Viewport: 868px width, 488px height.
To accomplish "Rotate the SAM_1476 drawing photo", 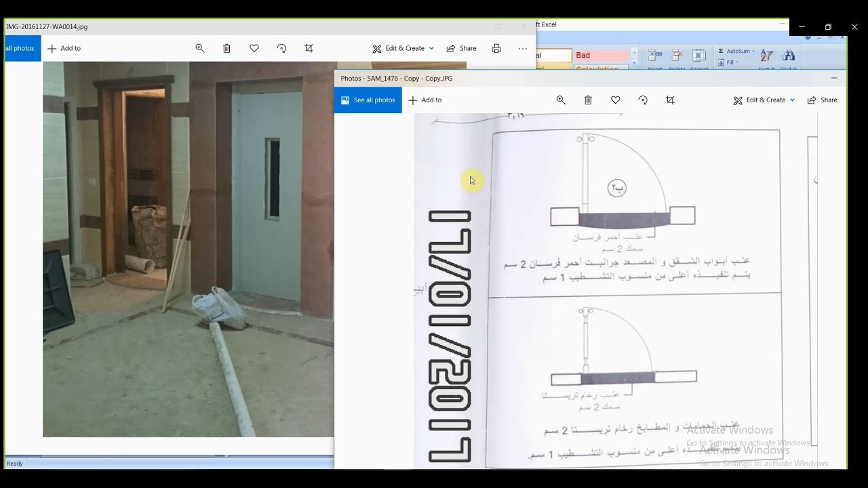I will [x=643, y=100].
